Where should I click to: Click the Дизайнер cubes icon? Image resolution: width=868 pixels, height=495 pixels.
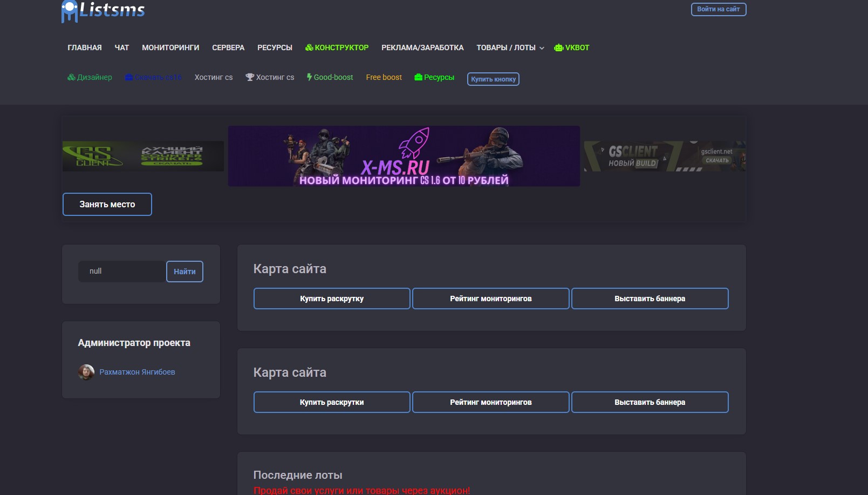71,77
